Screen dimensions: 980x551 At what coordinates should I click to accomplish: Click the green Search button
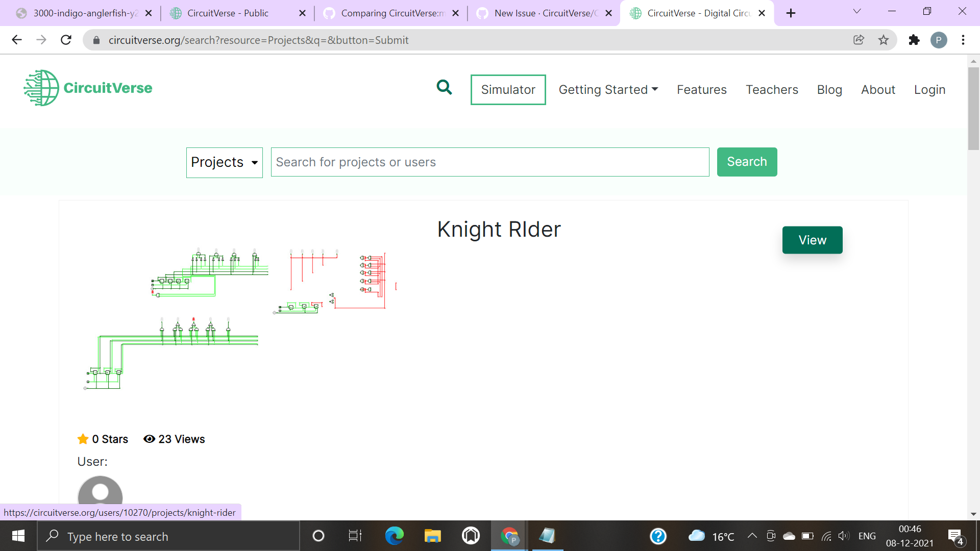tap(747, 162)
